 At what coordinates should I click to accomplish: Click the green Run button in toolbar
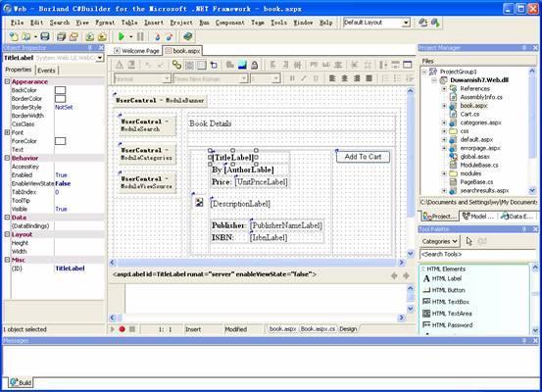[122, 36]
